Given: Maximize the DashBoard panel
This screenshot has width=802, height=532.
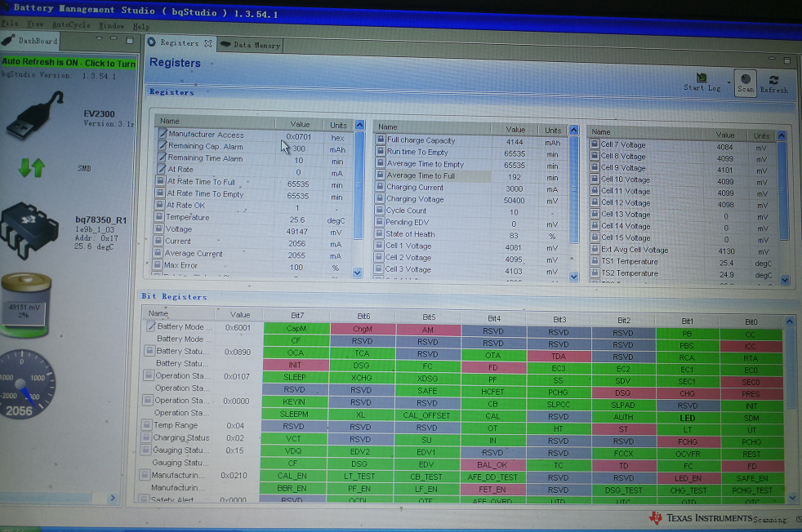Looking at the screenshot, I should 130,39.
